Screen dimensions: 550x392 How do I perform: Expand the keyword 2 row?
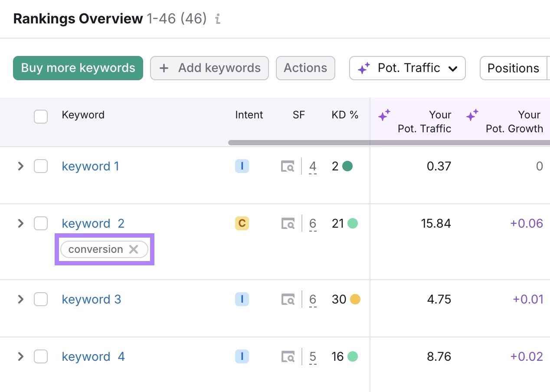20,223
